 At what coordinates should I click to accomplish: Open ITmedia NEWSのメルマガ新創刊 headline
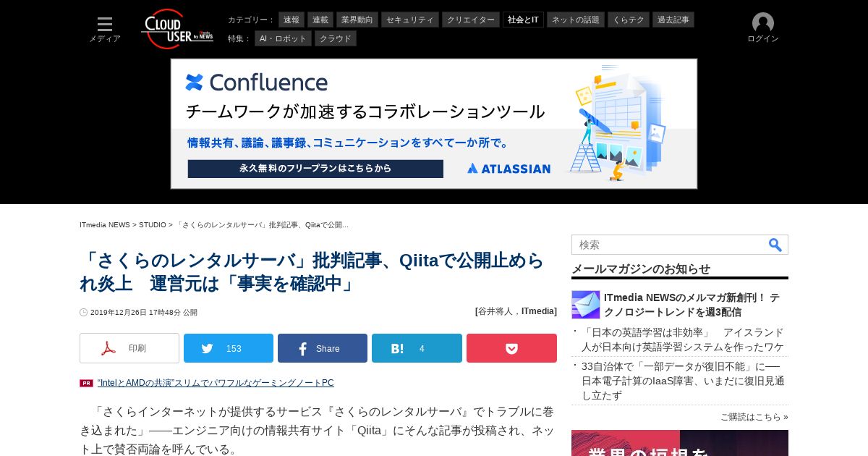point(692,305)
